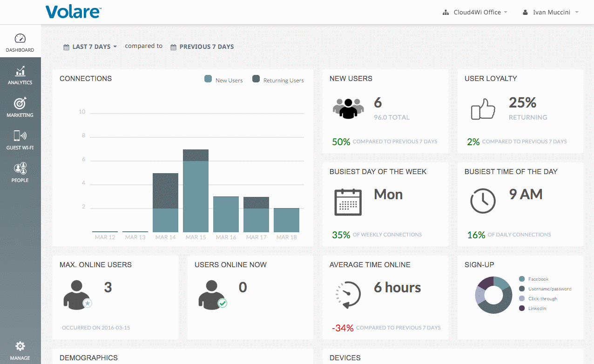This screenshot has height=364, width=594.
Task: Expand the Last 7 Days date dropdown
Action: pos(90,47)
